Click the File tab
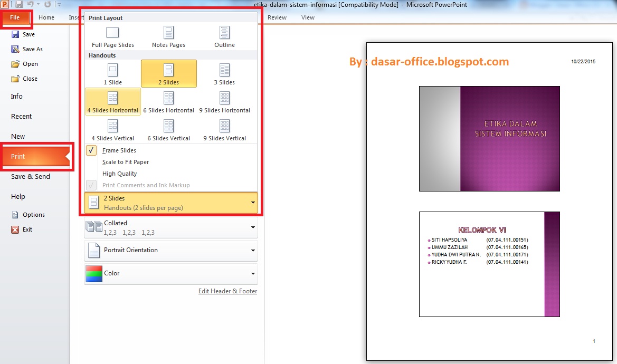Image resolution: width=617 pixels, height=364 pixels. 15,18
